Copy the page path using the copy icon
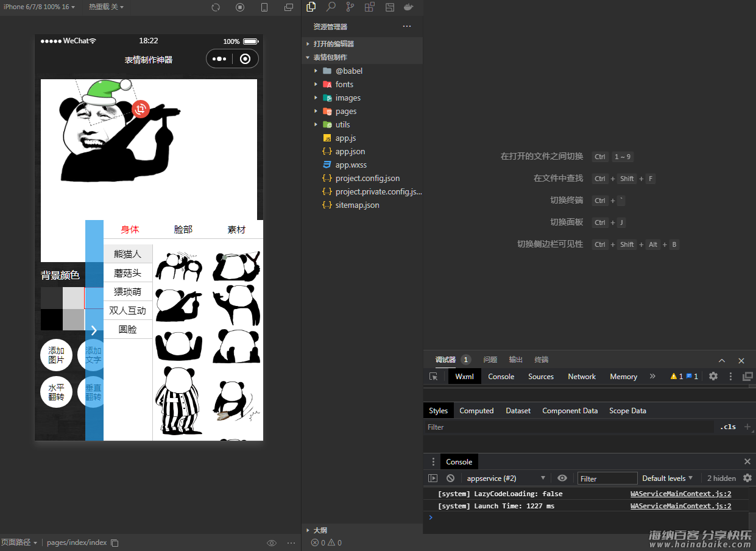The image size is (756, 551). pyautogui.click(x=115, y=542)
